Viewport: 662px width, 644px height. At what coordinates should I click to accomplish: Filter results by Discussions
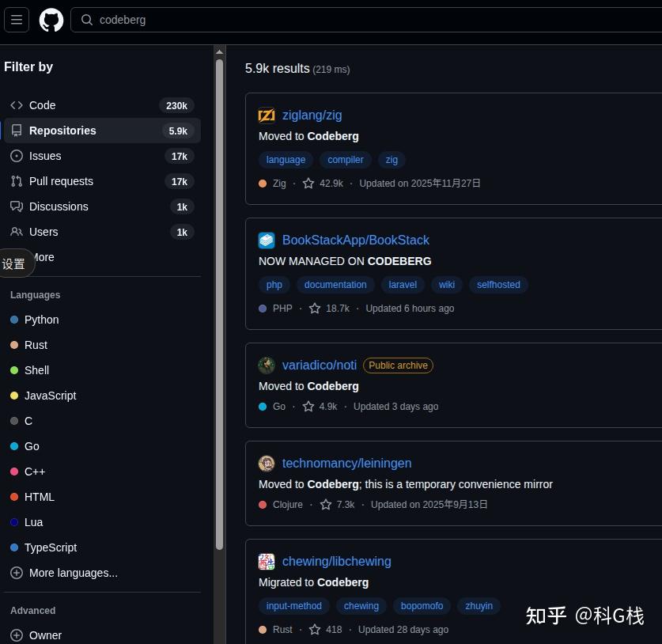pyautogui.click(x=102, y=206)
